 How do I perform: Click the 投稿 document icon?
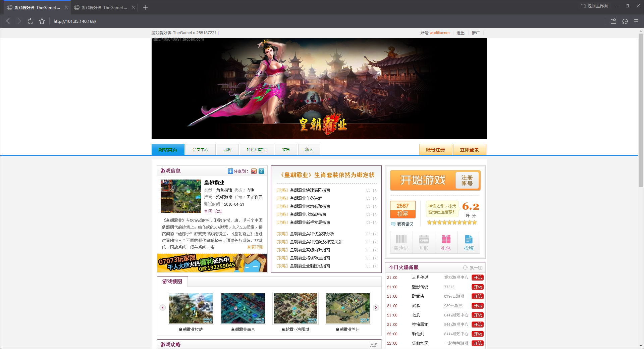[x=469, y=242]
